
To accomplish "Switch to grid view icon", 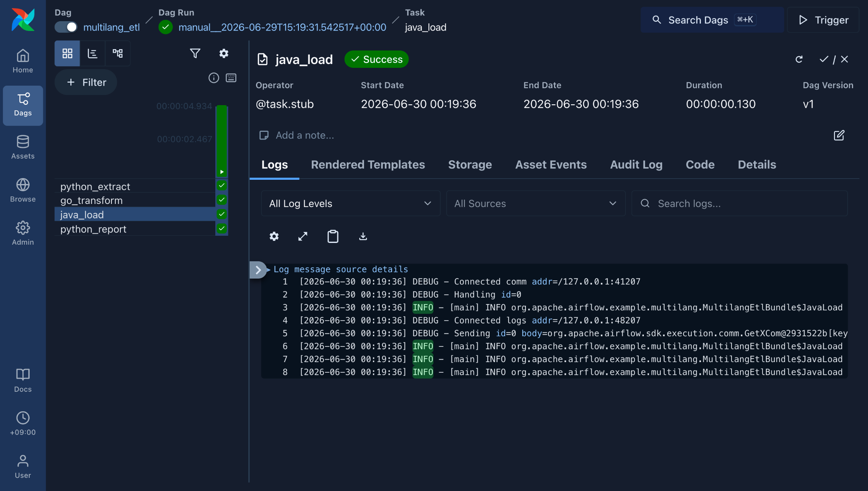I will (x=67, y=53).
